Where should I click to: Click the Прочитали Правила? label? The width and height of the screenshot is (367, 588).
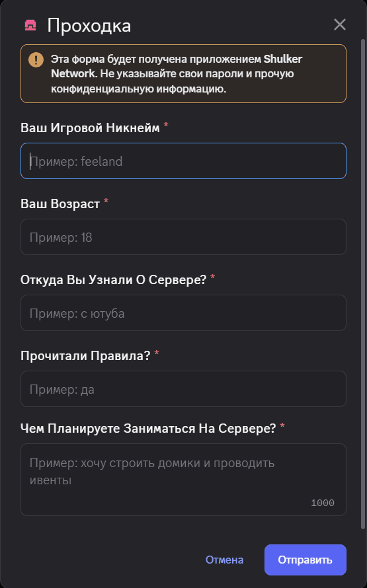click(85, 355)
